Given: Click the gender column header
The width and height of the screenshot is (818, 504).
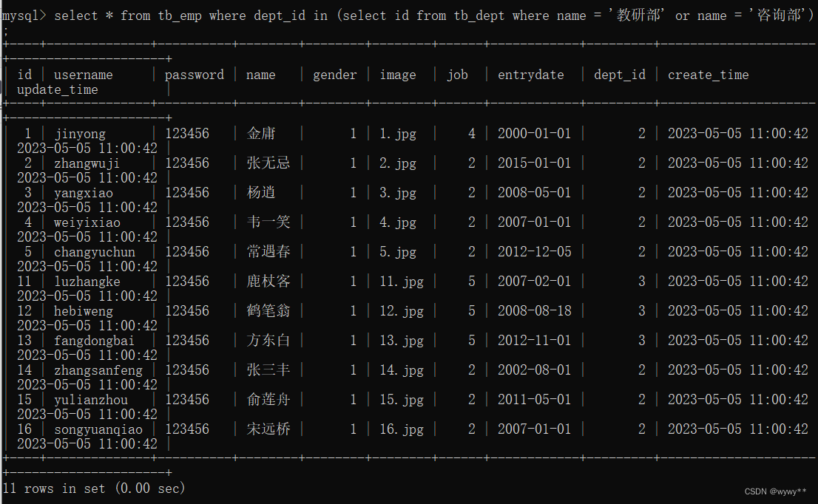Looking at the screenshot, I should (334, 75).
